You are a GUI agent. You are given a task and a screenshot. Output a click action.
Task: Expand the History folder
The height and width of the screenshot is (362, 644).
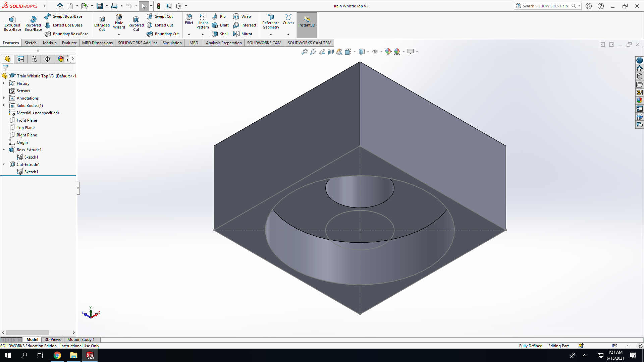(4, 83)
